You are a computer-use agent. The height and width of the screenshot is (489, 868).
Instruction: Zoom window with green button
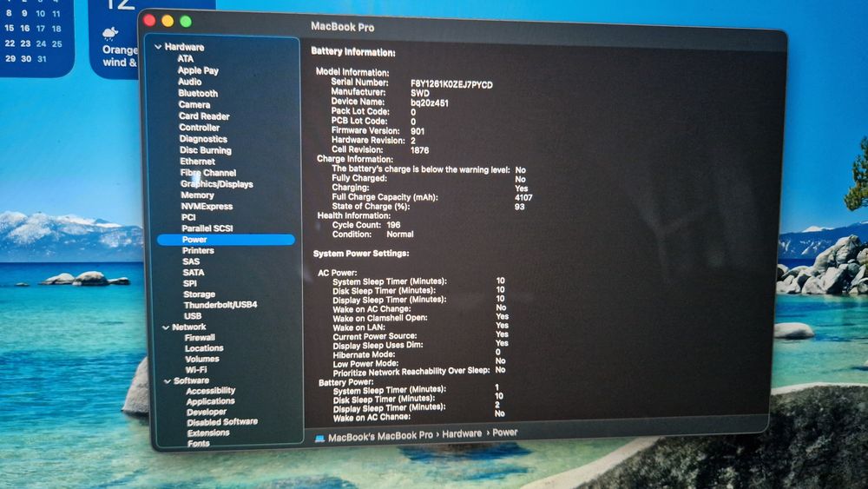(186, 22)
